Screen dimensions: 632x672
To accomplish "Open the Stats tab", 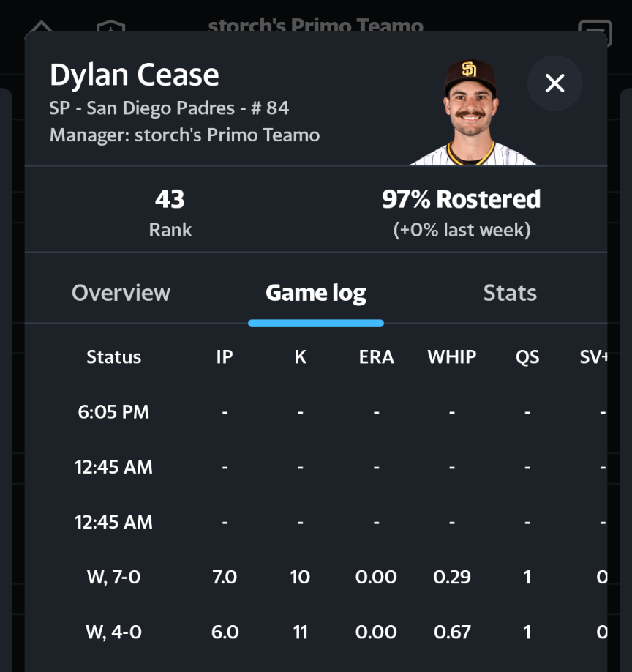I will tap(510, 293).
